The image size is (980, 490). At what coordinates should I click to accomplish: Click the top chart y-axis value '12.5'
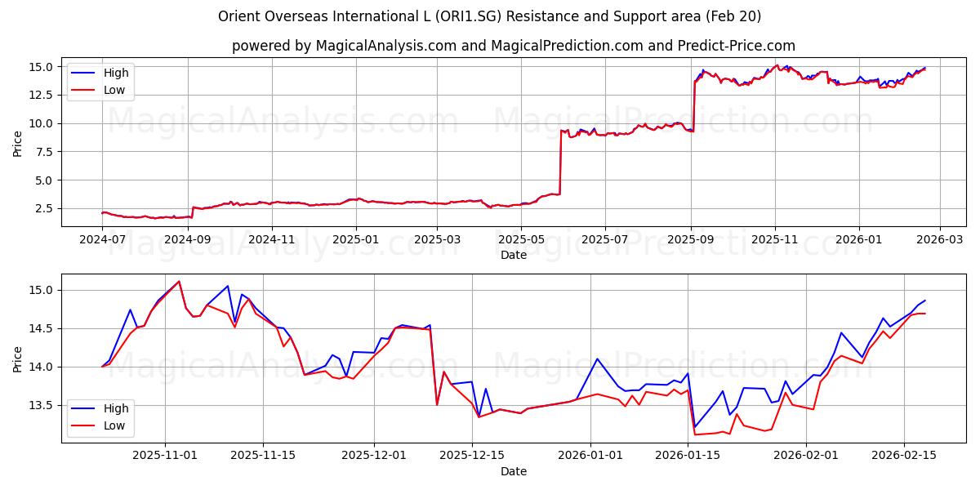tap(42, 95)
